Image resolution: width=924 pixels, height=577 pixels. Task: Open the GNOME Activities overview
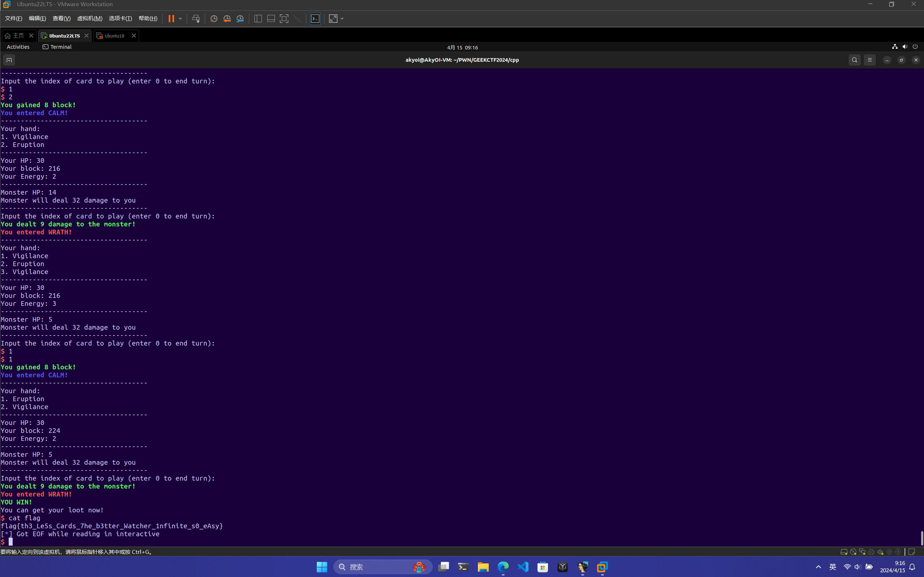[x=18, y=47]
